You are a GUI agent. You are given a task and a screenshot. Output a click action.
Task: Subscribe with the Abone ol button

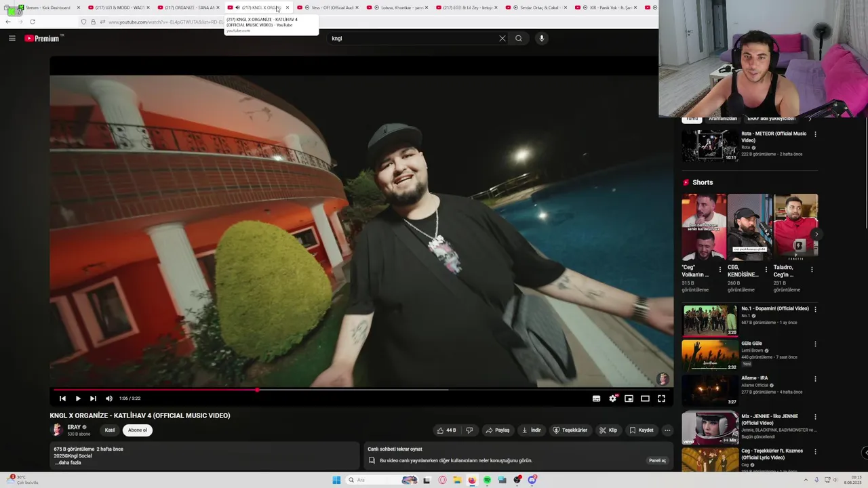click(138, 430)
